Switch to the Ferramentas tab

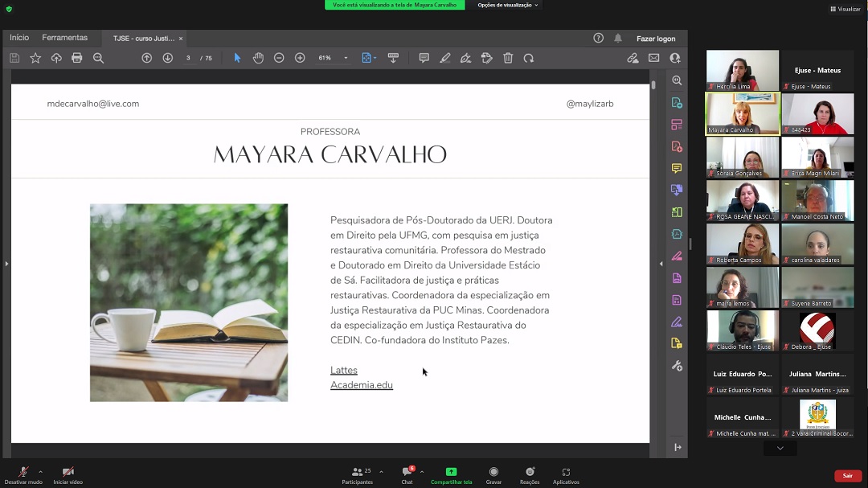(x=64, y=38)
